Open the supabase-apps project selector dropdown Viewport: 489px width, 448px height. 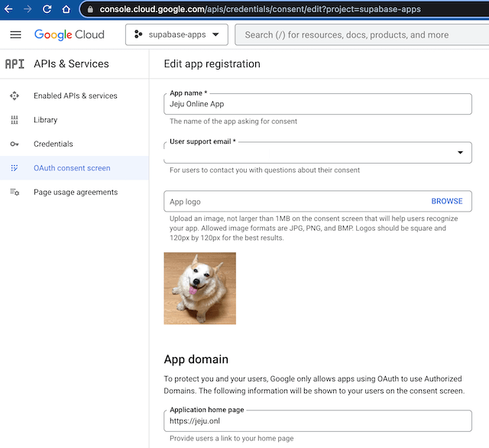tap(176, 34)
